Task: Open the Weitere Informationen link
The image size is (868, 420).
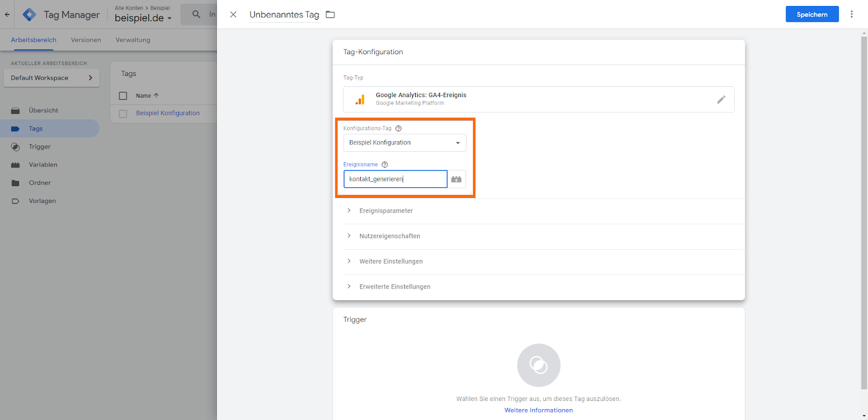Action: 538,410
